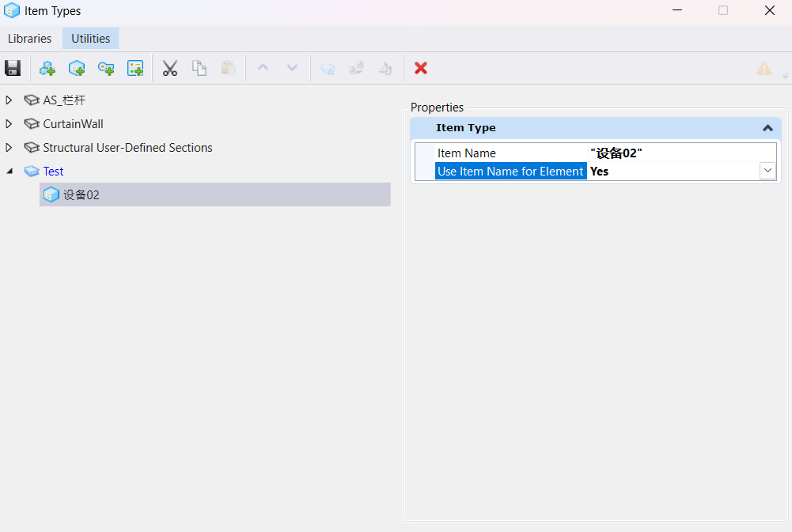Select the 设备02 item type
This screenshot has width=792, height=532.
click(x=81, y=195)
